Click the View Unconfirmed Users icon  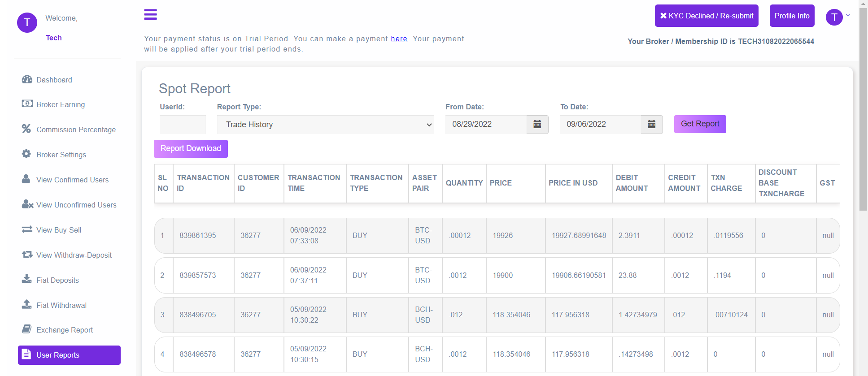pos(27,204)
